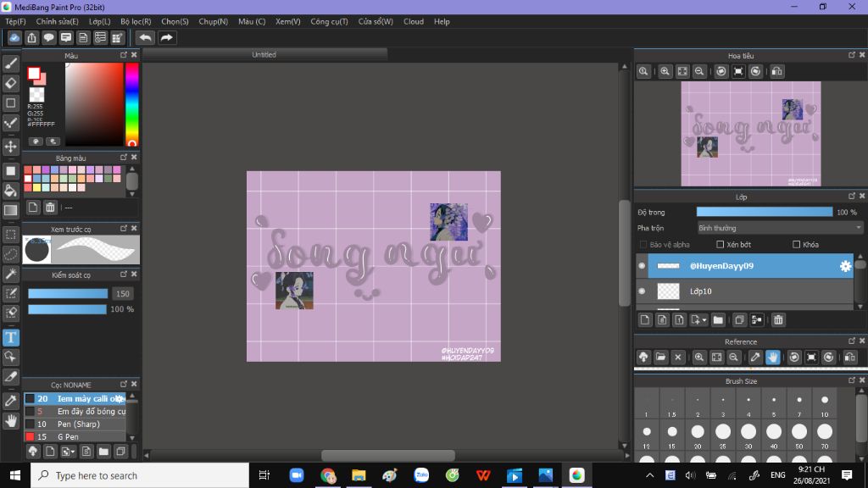Select the Pen (Sharp) brush
Image resolution: width=868 pixels, height=488 pixels.
tap(75, 424)
